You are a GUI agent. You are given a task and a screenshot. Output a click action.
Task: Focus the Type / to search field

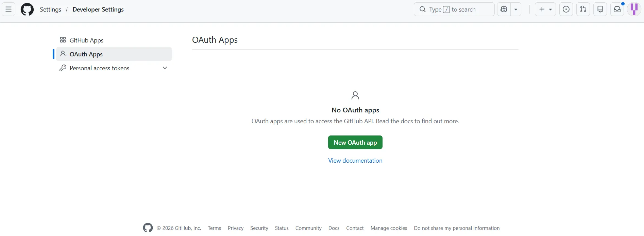[454, 9]
